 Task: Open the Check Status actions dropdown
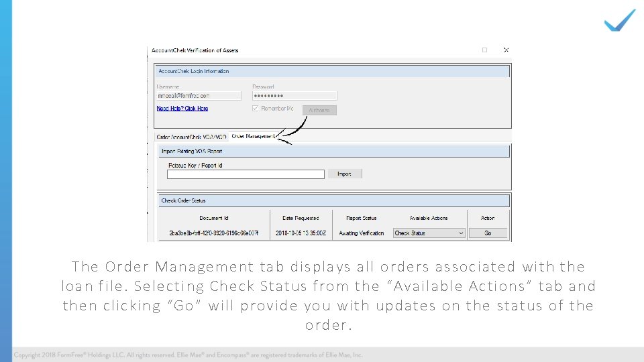click(x=429, y=233)
